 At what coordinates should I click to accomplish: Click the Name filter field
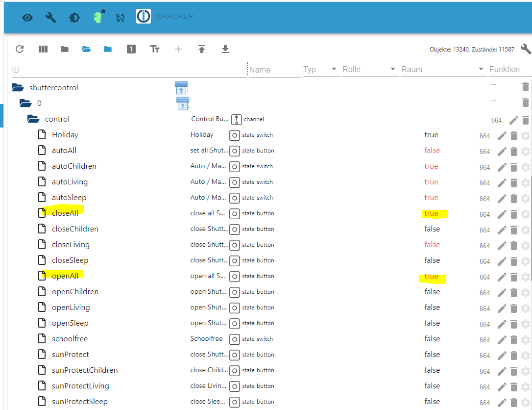point(275,70)
